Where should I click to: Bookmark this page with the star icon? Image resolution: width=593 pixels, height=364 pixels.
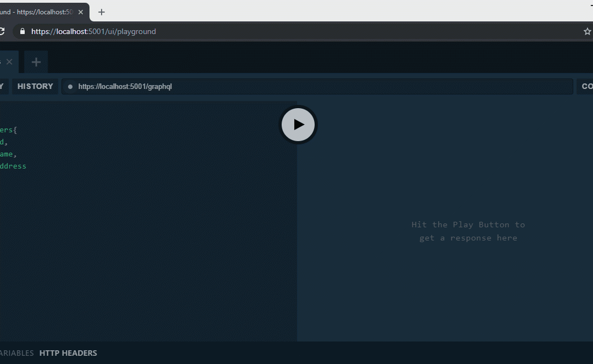[587, 32]
